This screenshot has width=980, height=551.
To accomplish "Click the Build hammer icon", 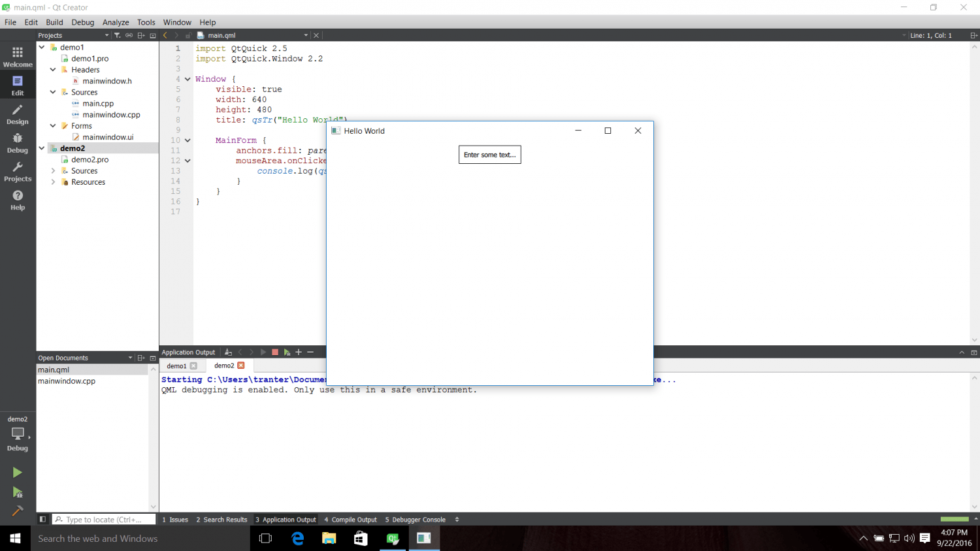I will [18, 511].
